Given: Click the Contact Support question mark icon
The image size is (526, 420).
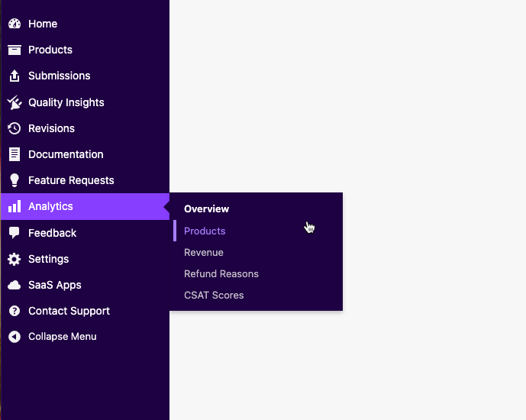Looking at the screenshot, I should (14, 311).
